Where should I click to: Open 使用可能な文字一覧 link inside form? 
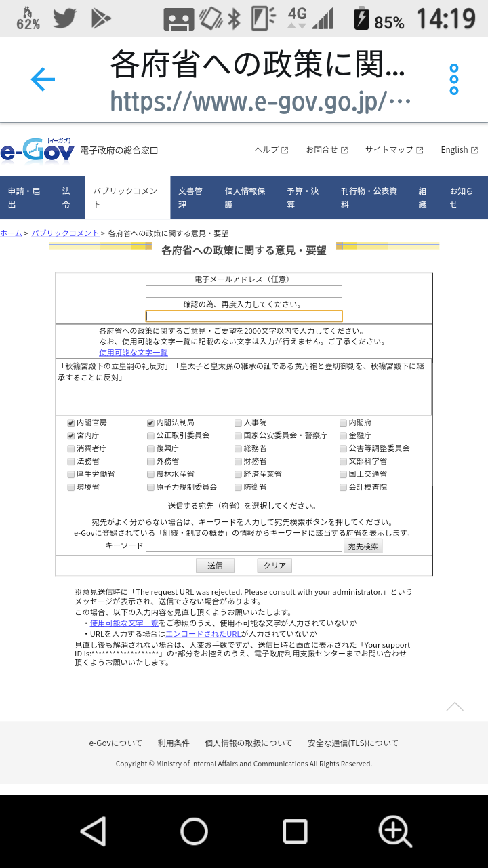(x=133, y=353)
